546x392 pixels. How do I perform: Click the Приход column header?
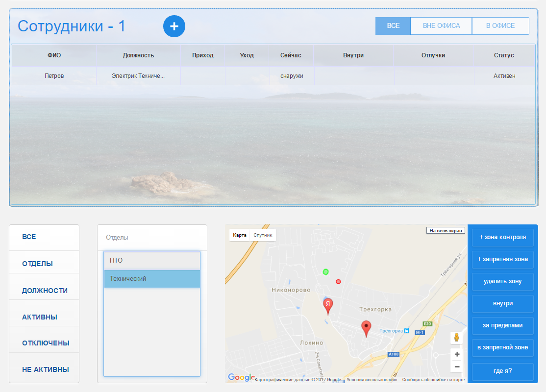click(x=202, y=55)
